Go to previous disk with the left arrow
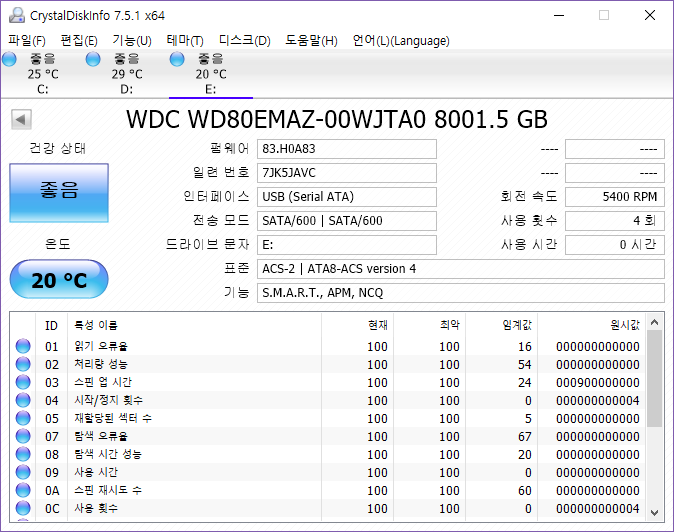The width and height of the screenshot is (674, 532). coord(21,119)
